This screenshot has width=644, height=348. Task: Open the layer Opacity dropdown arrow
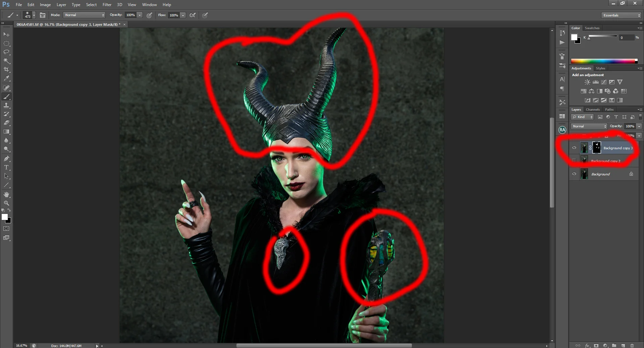coord(639,126)
